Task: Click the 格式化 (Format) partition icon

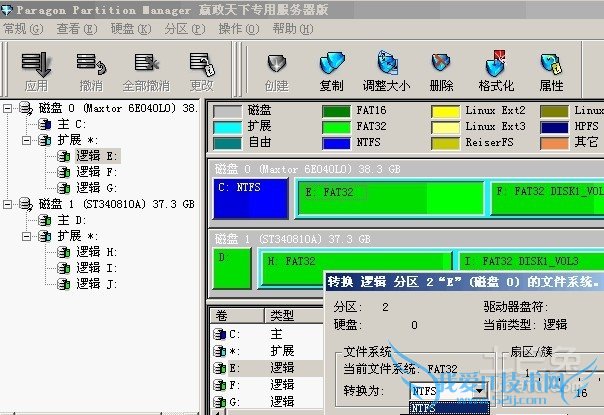Action: click(496, 62)
